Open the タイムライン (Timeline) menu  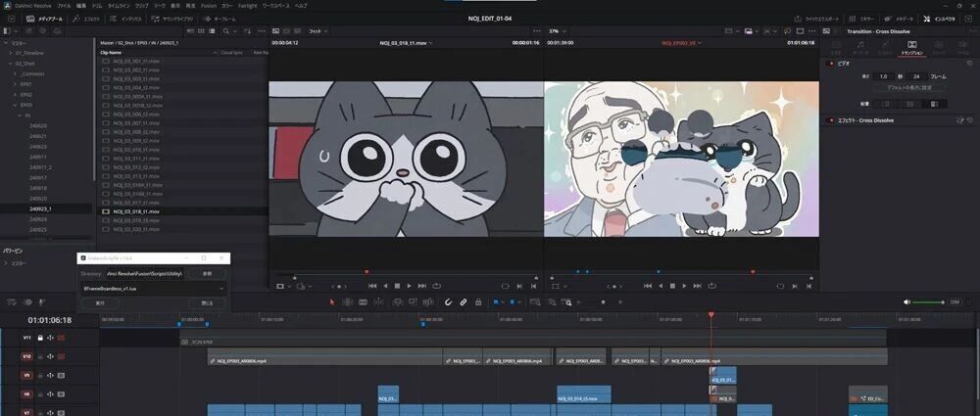[117, 6]
